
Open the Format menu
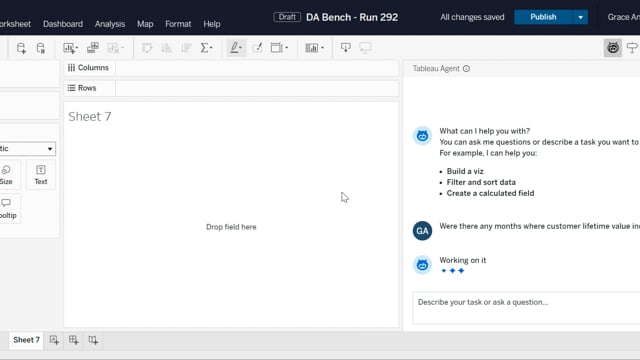click(178, 24)
